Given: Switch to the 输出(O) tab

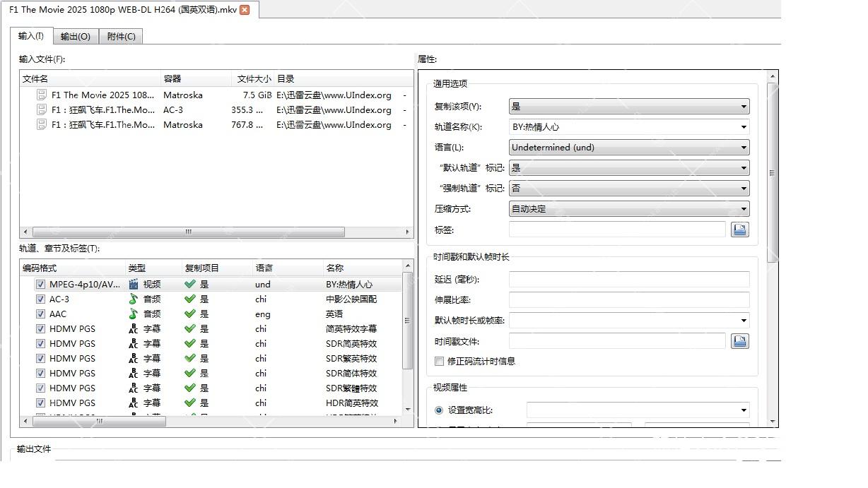Looking at the screenshot, I should (x=75, y=37).
